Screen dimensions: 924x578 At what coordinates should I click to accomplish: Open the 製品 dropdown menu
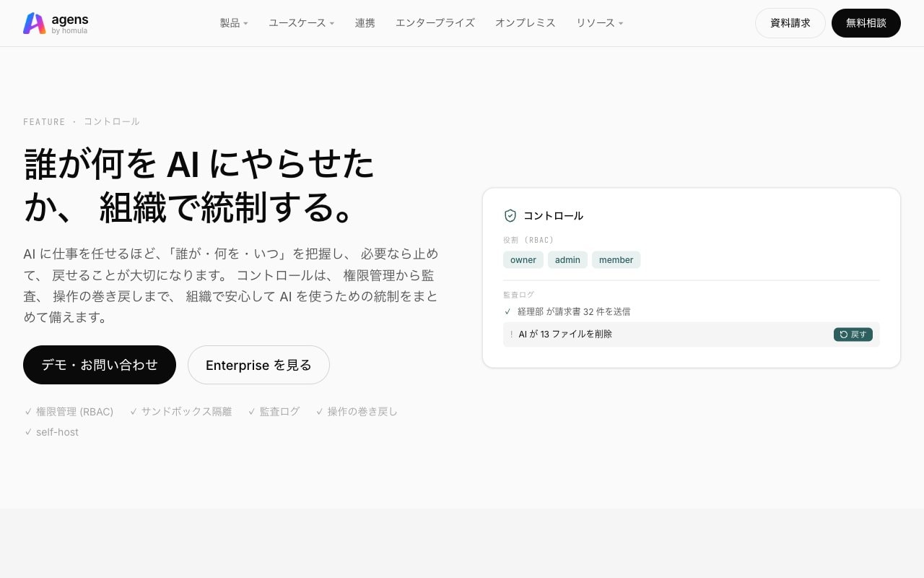click(234, 23)
